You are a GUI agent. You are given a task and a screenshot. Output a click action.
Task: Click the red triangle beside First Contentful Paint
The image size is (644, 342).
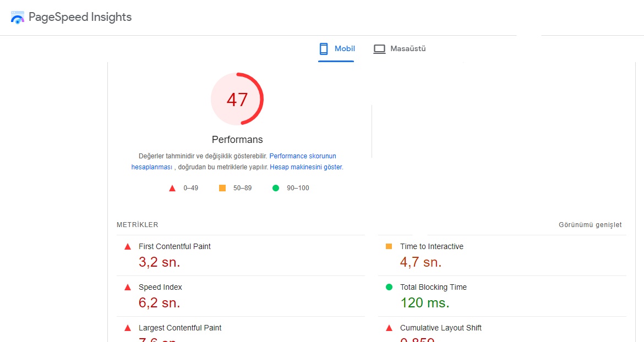(129, 246)
